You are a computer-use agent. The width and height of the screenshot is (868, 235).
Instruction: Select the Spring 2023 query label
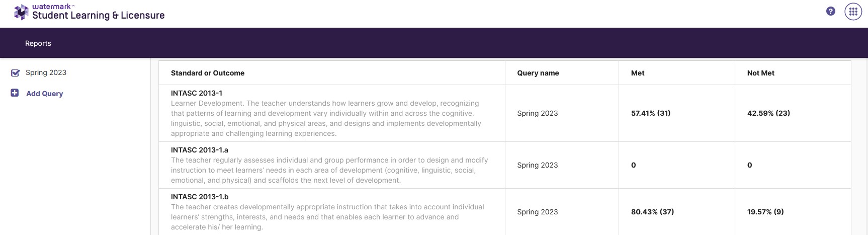click(x=46, y=72)
